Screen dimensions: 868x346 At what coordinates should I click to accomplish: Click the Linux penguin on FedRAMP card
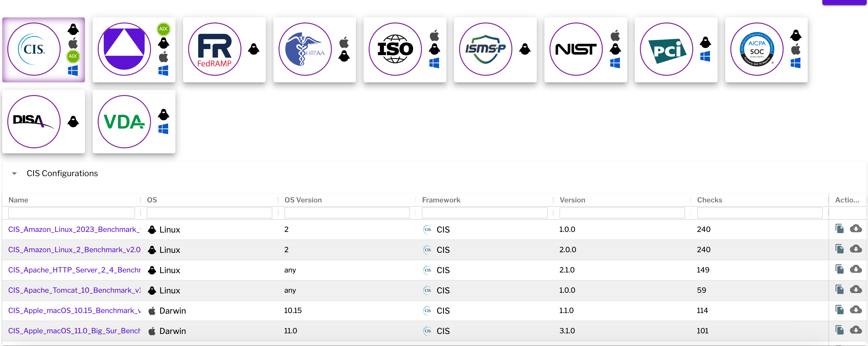pos(253,49)
